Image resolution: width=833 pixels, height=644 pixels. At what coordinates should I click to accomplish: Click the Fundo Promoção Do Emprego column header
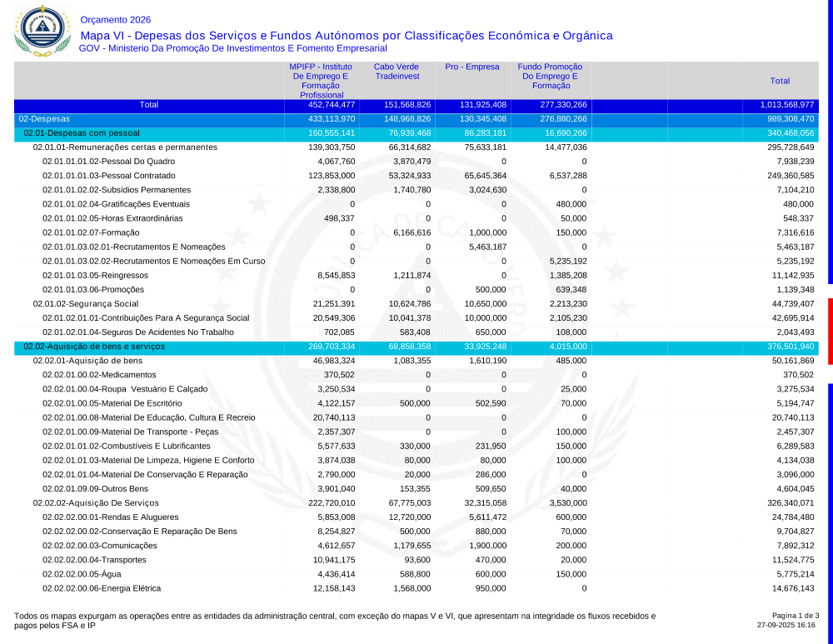[x=550, y=76]
